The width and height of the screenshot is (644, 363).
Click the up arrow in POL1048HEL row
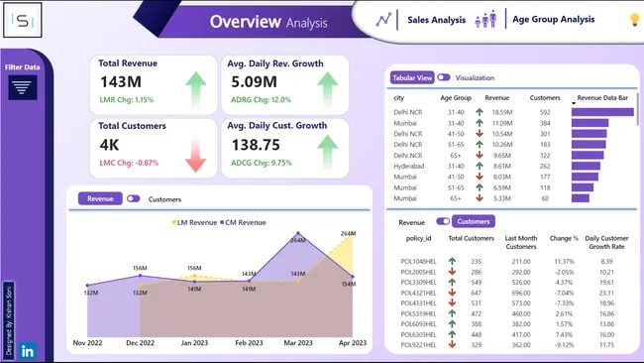coord(452,261)
